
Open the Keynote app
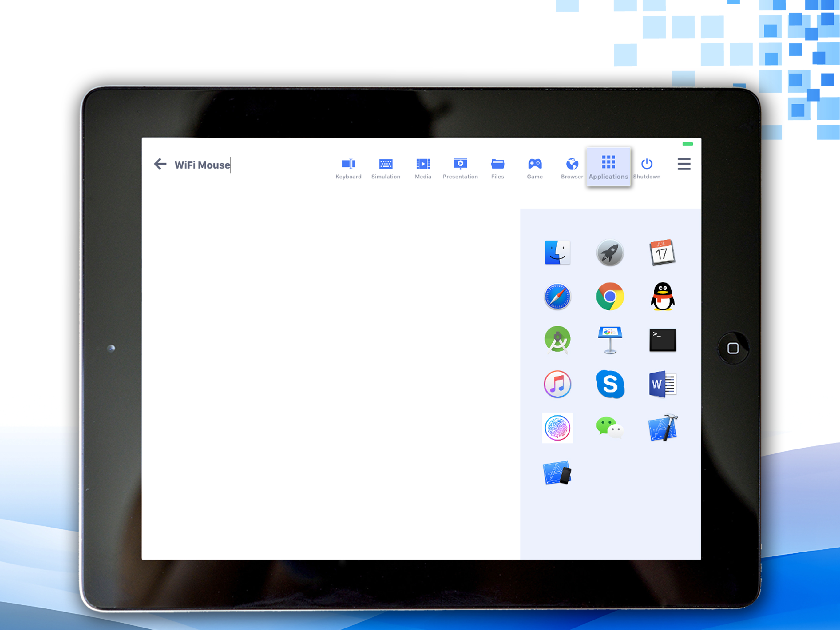pyautogui.click(x=610, y=340)
